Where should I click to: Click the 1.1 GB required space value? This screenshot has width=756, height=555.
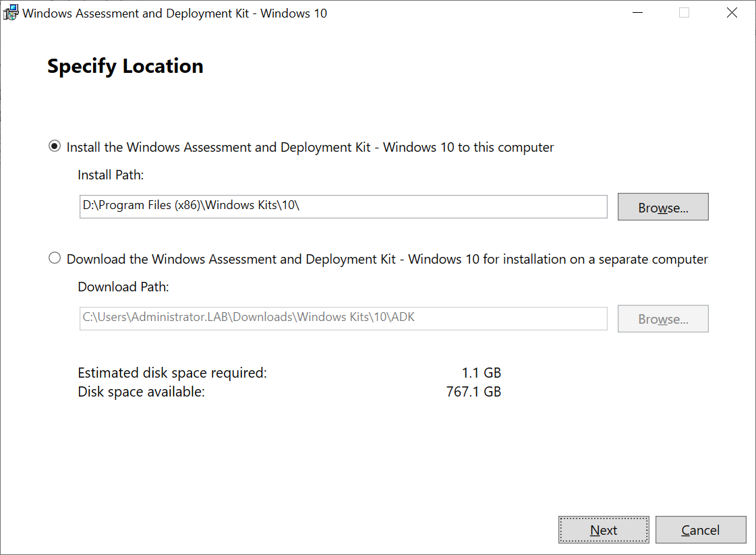pyautogui.click(x=482, y=373)
